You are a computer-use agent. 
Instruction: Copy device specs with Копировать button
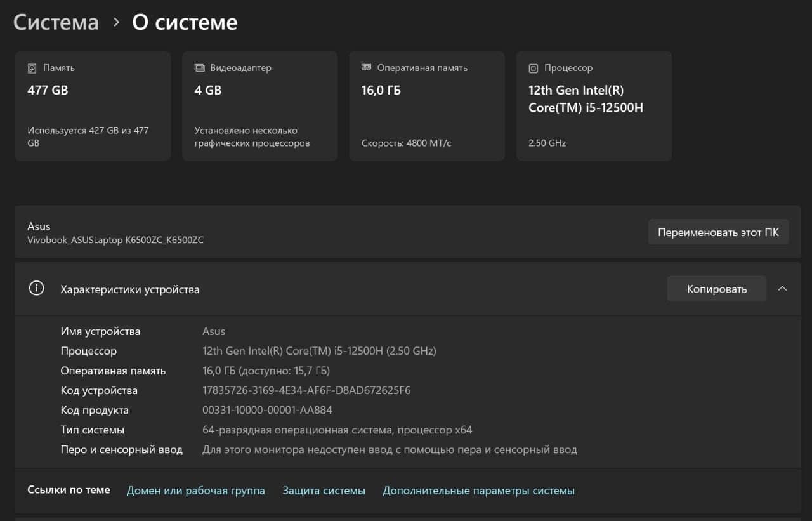pos(717,289)
